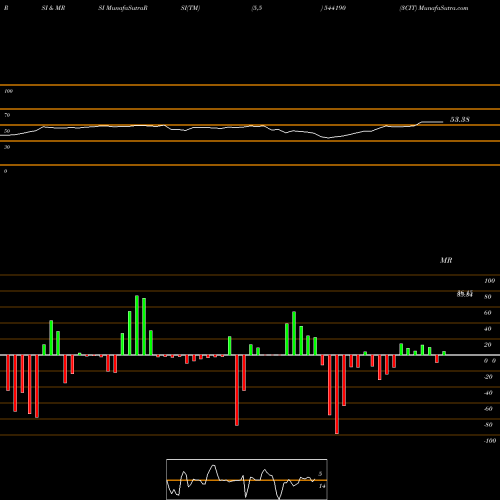Click the tallest green histogram bar
Screen dimensions: 500x500
click(x=137, y=325)
